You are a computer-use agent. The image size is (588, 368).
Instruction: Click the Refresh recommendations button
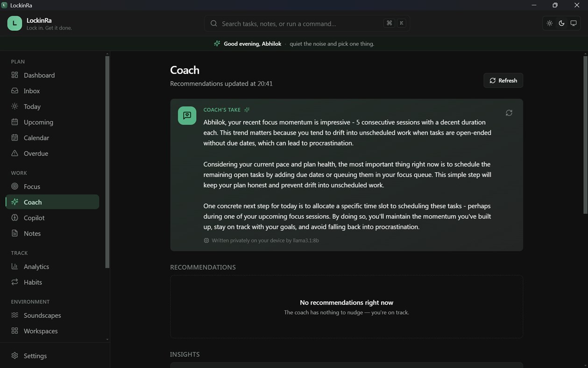tap(503, 80)
